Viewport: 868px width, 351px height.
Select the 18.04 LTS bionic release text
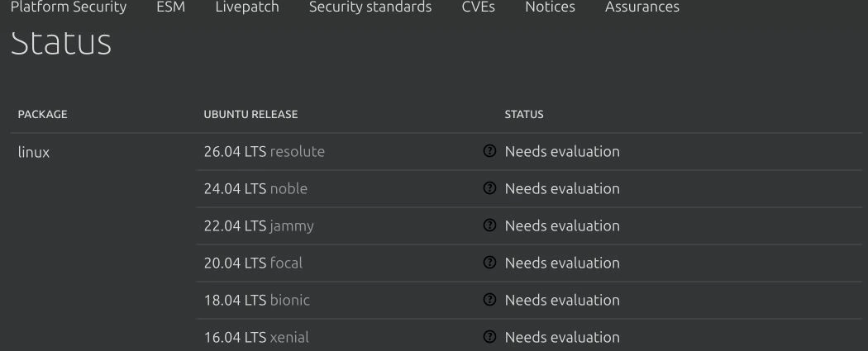[257, 300]
